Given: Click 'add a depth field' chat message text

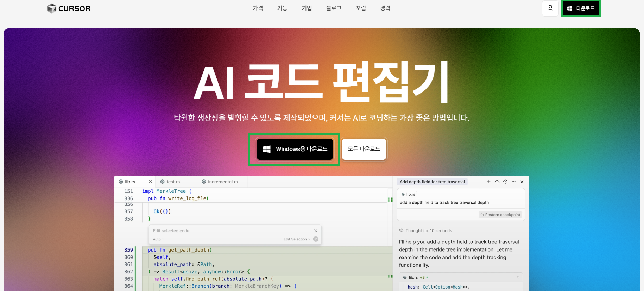Looking at the screenshot, I should (x=444, y=203).
